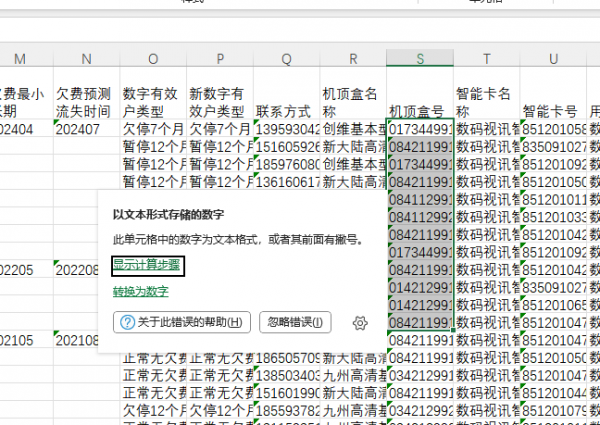600x425 pixels.
Task: Select 欠停12个月 cell in column P
Action: pos(220,410)
